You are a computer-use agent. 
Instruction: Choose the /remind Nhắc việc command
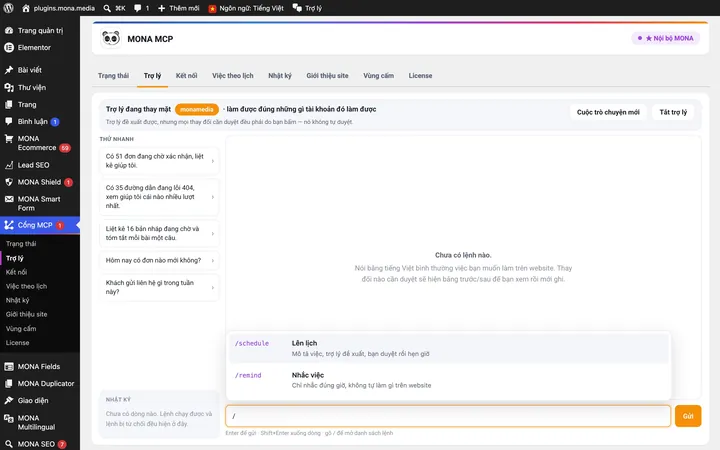click(449, 380)
